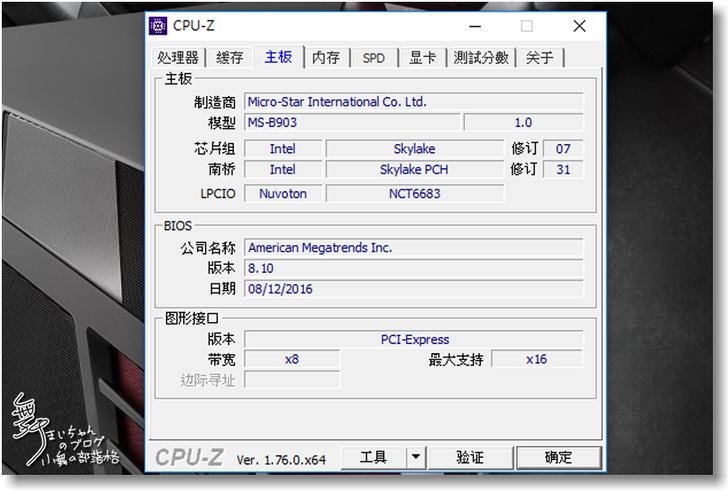The width and height of the screenshot is (728, 490).
Task: Switch to the 关于 tab
Action: point(540,58)
